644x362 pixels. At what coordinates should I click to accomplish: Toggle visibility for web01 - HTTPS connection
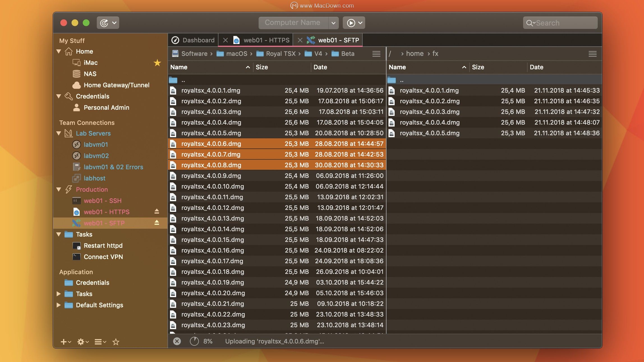click(x=156, y=212)
